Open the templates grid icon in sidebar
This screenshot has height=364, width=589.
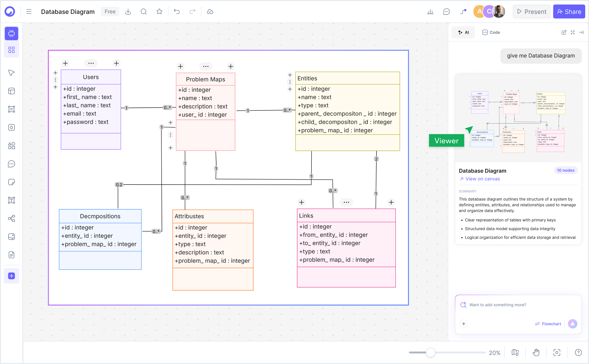pyautogui.click(x=11, y=50)
